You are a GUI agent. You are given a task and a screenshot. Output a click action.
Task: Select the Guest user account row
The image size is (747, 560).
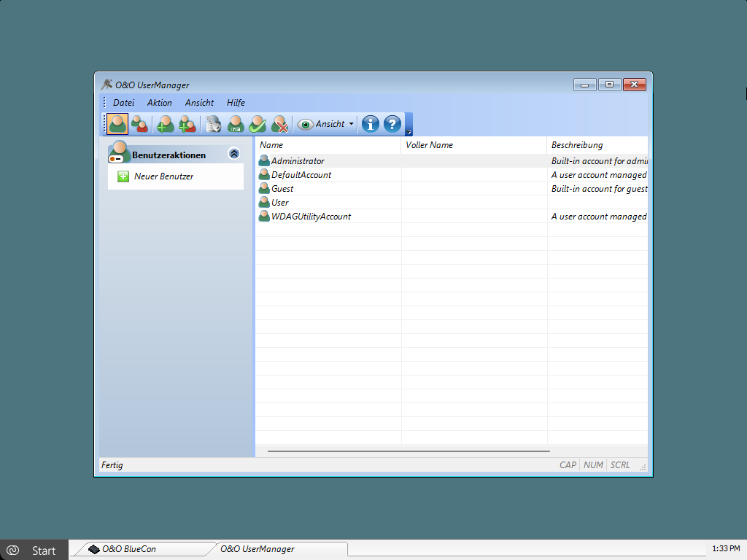[282, 189]
